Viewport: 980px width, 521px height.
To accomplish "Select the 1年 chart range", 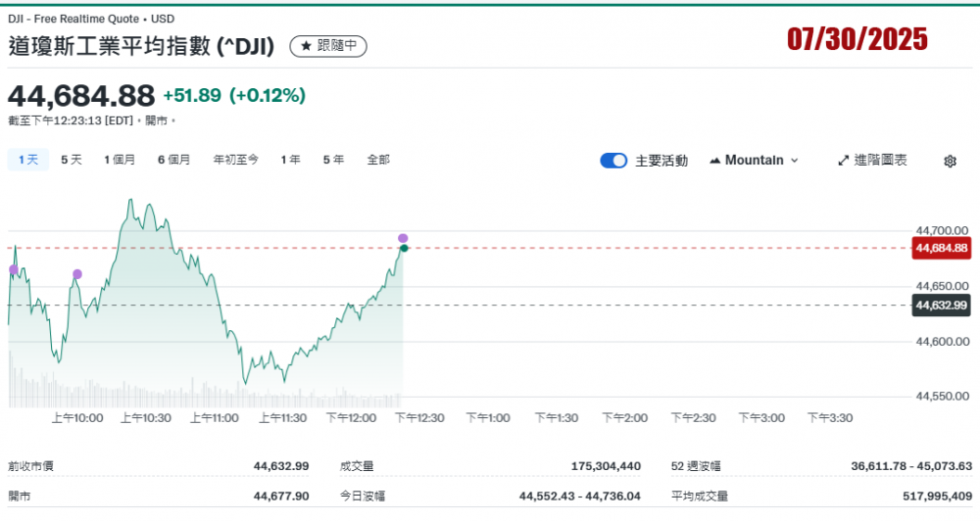I will tap(290, 160).
